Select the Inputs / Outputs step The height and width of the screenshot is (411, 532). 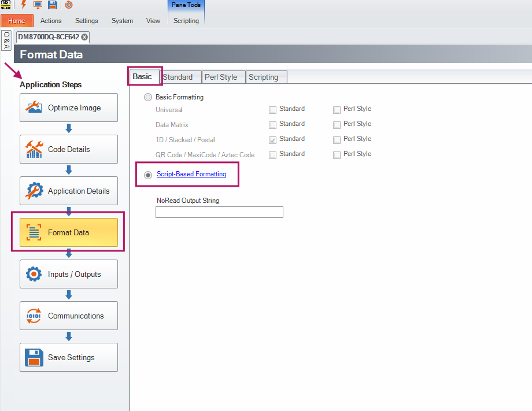pos(69,274)
